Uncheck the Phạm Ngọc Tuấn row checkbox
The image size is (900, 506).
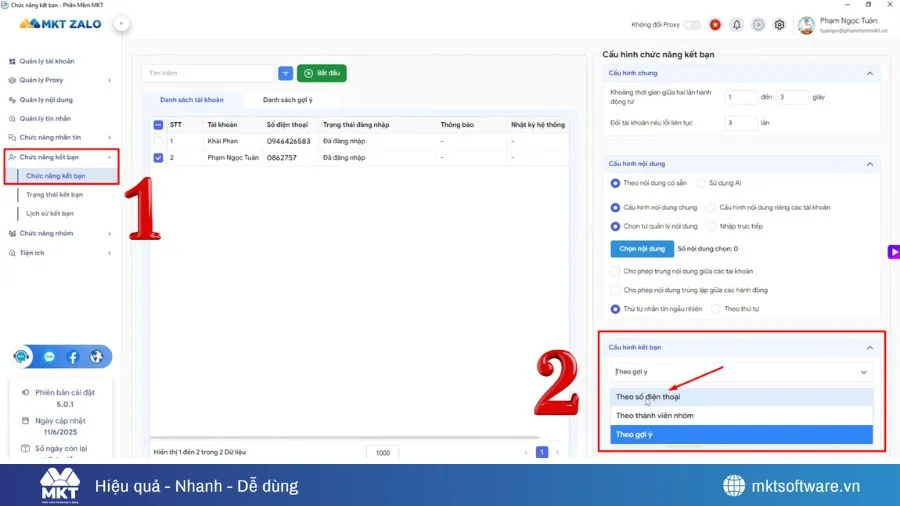click(158, 158)
